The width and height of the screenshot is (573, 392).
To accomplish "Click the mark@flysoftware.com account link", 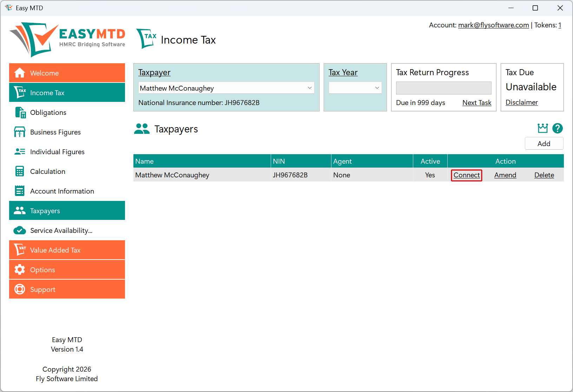I will click(x=494, y=25).
